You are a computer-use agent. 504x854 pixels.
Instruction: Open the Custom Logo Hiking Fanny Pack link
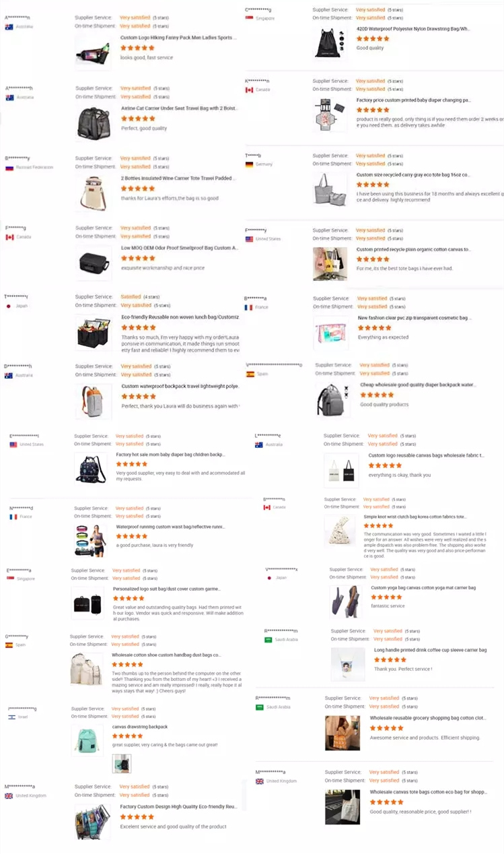(x=178, y=38)
